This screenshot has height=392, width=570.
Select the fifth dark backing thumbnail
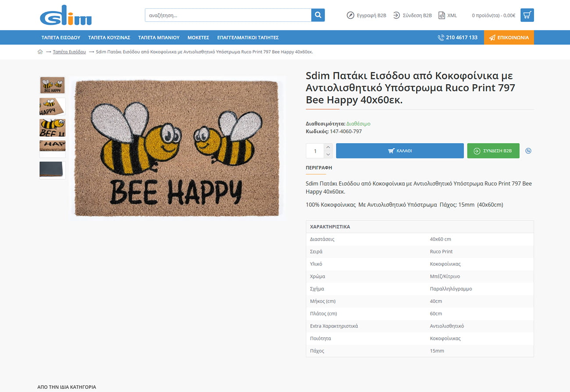coord(52,170)
